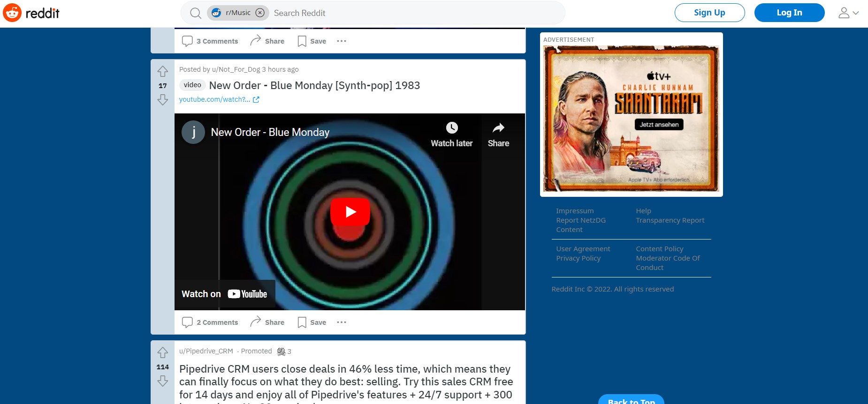The height and width of the screenshot is (404, 868).
Task: Click the search magnifier icon
Action: click(196, 13)
